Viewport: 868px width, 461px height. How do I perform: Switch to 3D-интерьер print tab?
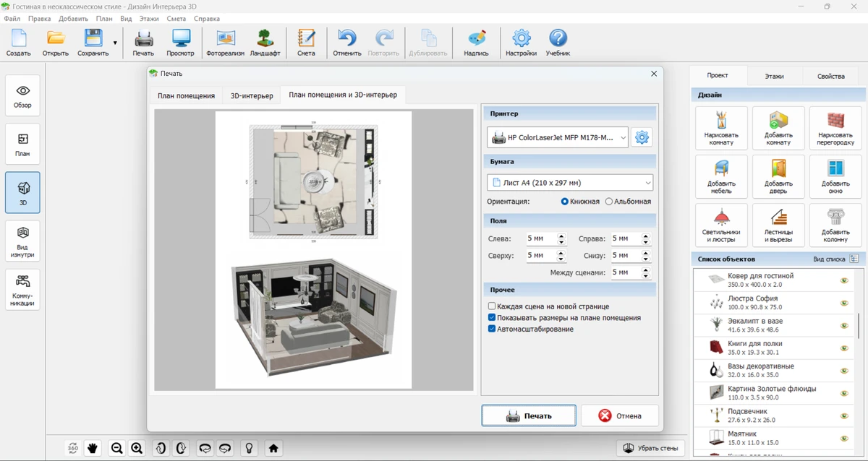252,96
